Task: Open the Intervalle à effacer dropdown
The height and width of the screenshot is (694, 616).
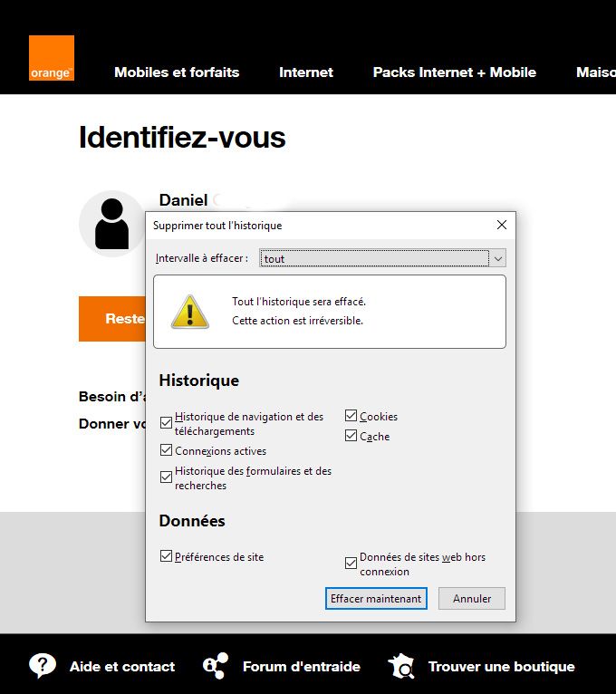Action: [x=382, y=259]
